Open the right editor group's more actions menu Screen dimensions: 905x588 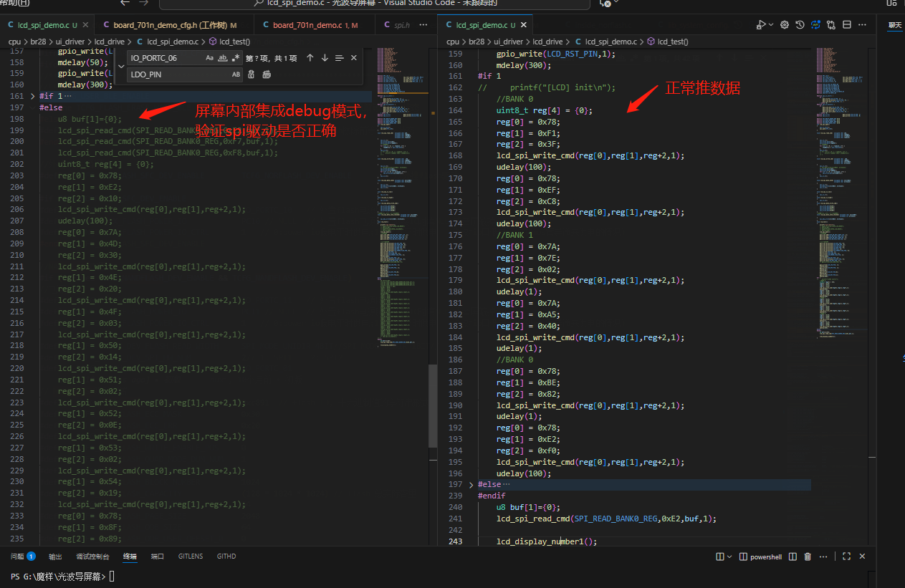(862, 24)
